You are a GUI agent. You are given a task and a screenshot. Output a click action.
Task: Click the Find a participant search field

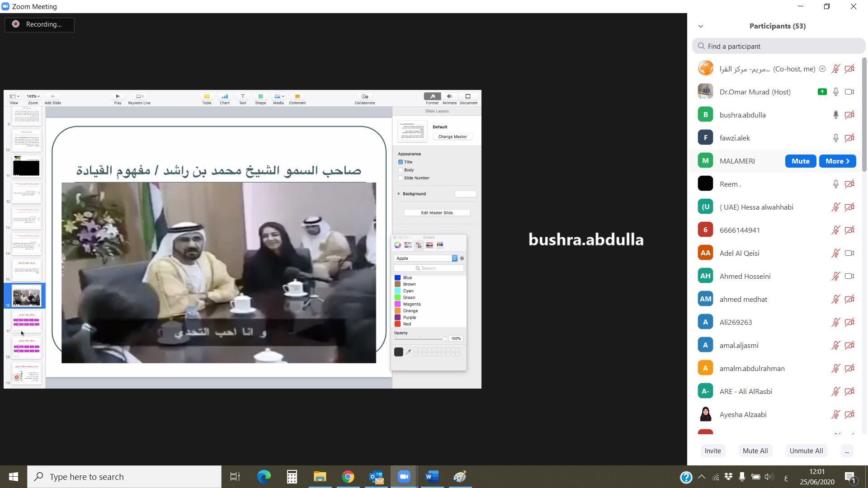click(778, 46)
